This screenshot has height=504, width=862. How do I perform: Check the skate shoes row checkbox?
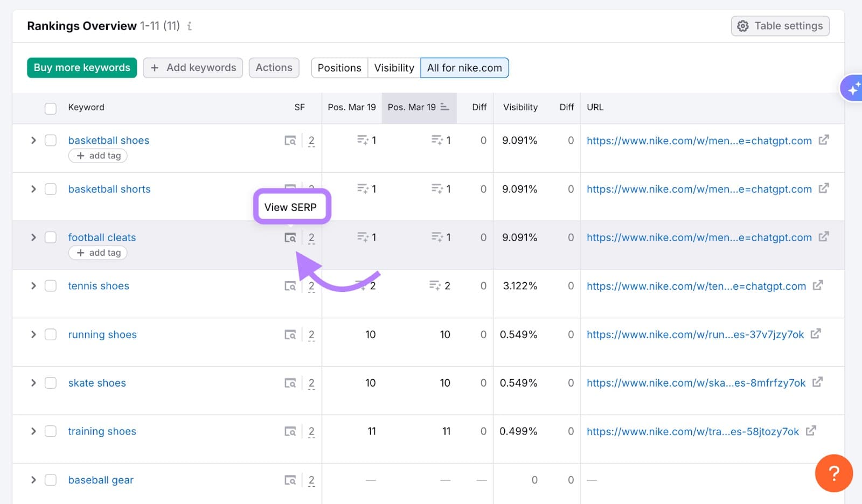[x=51, y=383]
